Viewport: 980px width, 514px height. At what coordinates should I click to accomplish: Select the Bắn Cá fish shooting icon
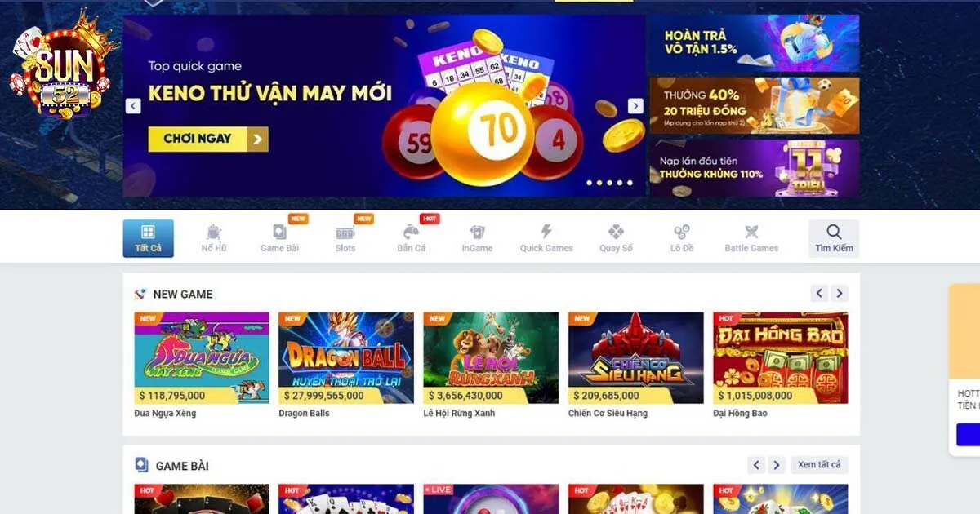pyautogui.click(x=411, y=233)
